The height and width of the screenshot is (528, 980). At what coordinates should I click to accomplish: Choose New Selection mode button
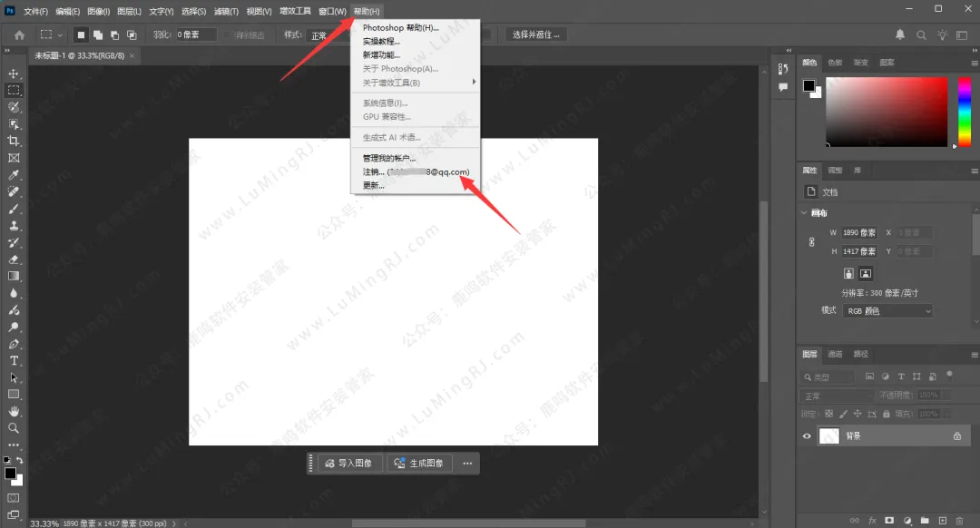coord(81,35)
